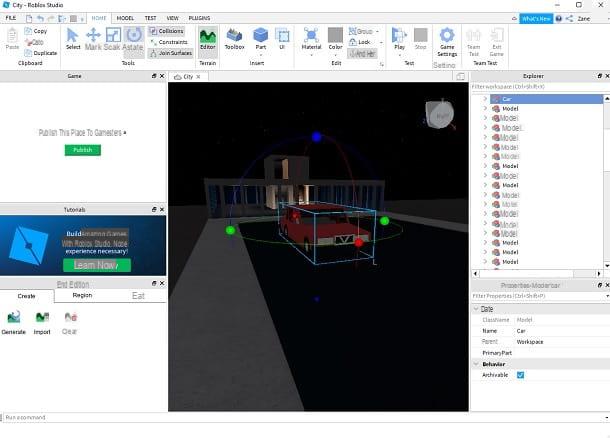Screen dimensions: 610x438
Task: Switch to the MODEL ribbon tab
Action: (x=125, y=18)
